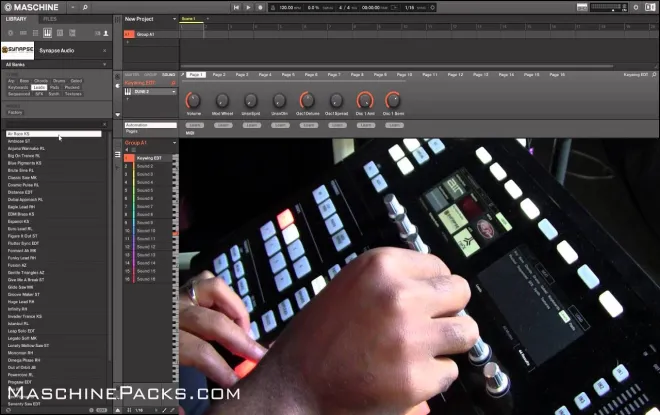The image size is (660, 415).
Task: Select the Leap Solo EDT preset
Action: [x=54, y=331]
